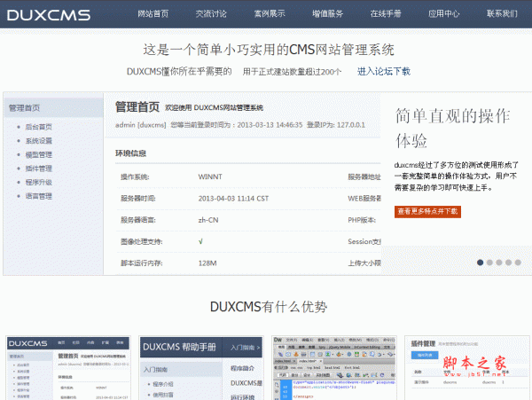532x400 pixels.
Task: Switch to the fifth carousel slide dot
Action: [518, 263]
